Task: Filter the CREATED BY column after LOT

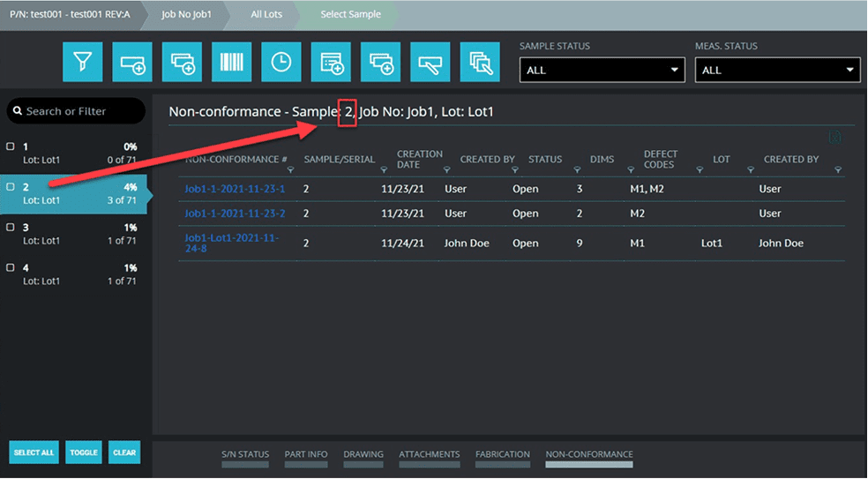Action: click(838, 170)
